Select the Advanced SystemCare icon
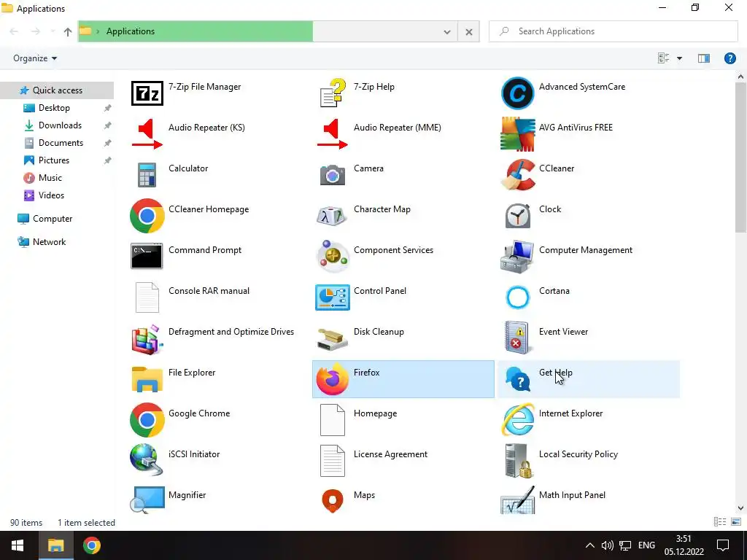Image resolution: width=747 pixels, height=560 pixels. coord(518,93)
